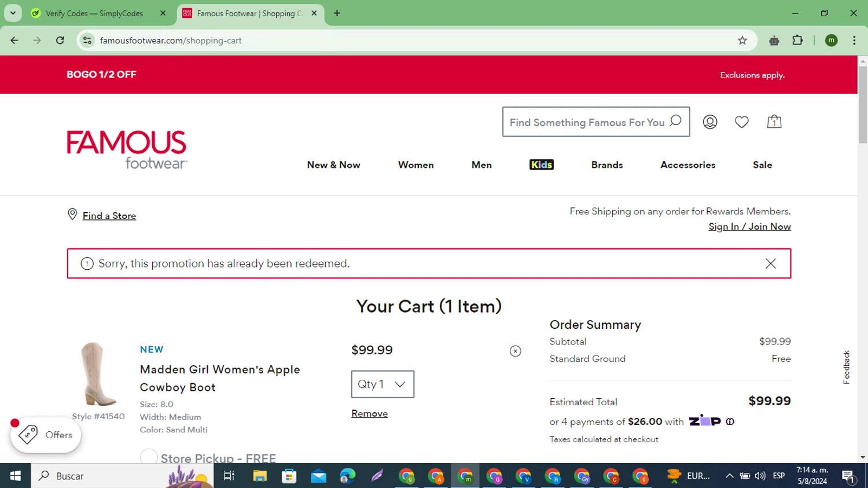Open the Men menu
This screenshot has width=868, height=488.
pos(481,165)
